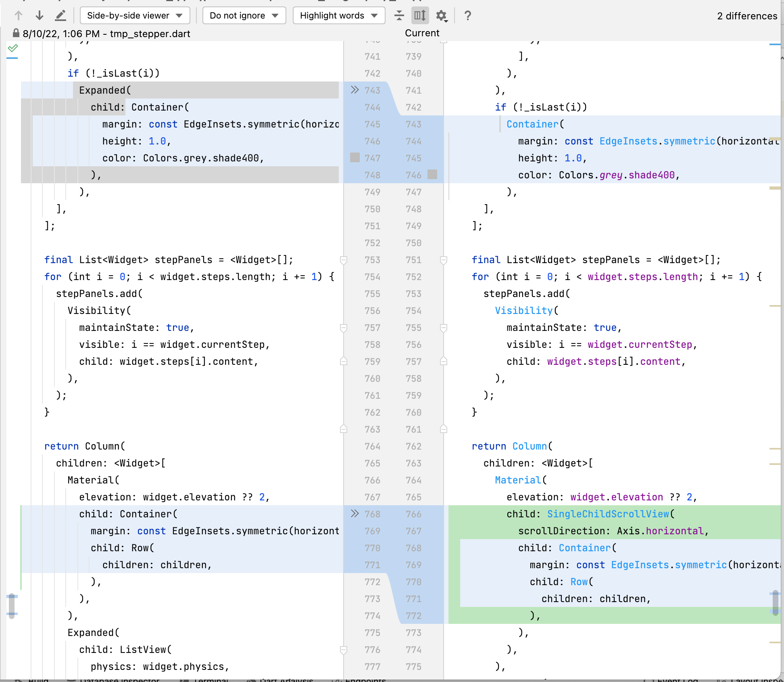Click apply-change chevron beside SingleChildScrollView line
Viewport: 784px width, 682px height.
[x=354, y=514]
